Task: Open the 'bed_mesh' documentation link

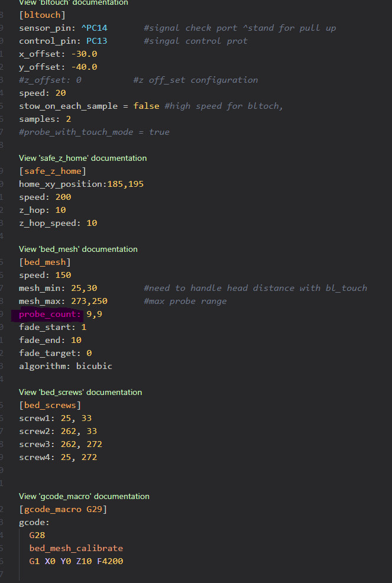Action: (78, 249)
